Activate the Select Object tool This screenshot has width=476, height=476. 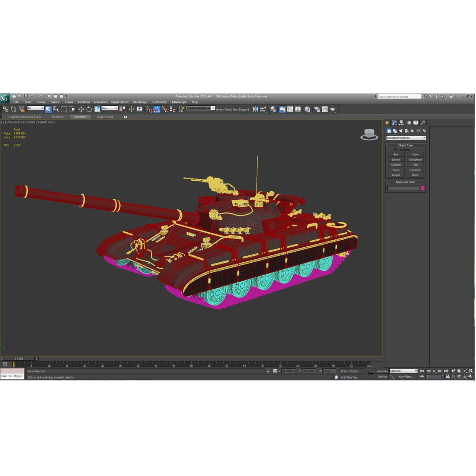(48, 109)
